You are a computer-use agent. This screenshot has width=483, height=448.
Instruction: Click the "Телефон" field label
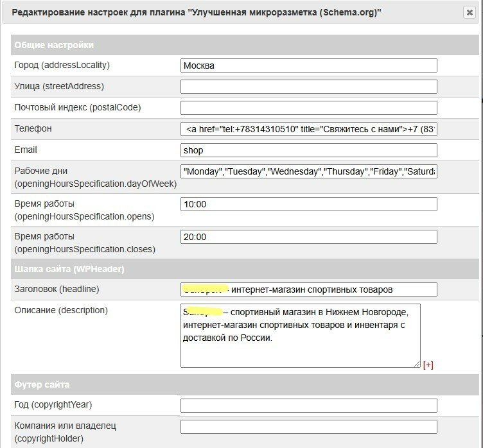tap(33, 129)
